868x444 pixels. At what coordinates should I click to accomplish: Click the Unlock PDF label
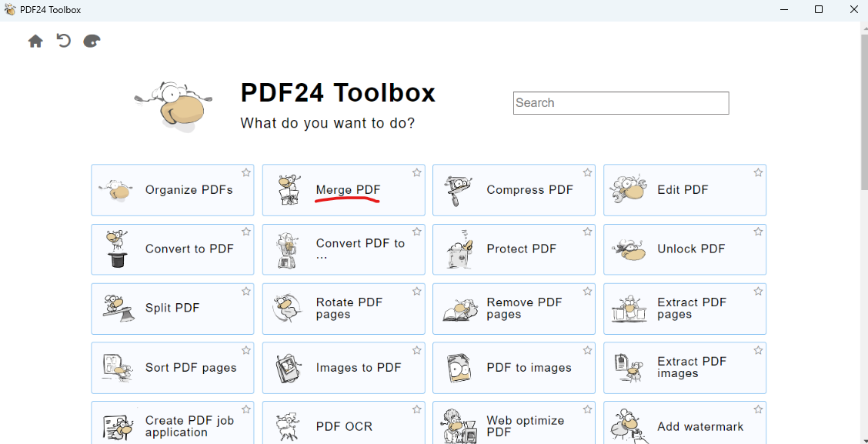(x=691, y=249)
